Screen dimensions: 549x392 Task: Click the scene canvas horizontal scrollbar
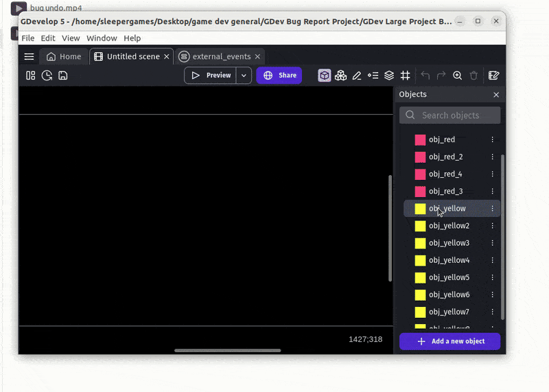(228, 350)
